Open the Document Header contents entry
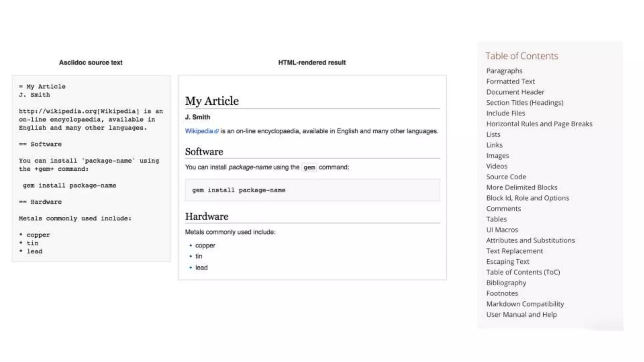 click(x=515, y=92)
